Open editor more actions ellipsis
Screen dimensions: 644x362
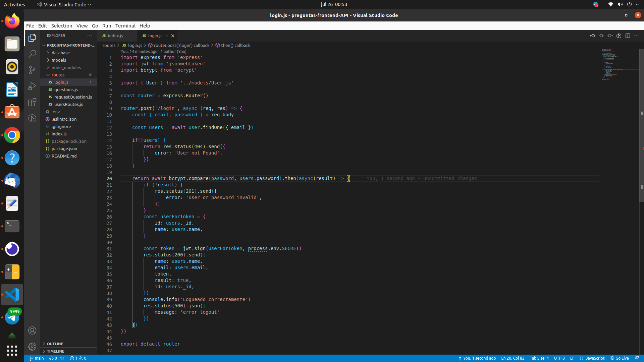(636, 36)
